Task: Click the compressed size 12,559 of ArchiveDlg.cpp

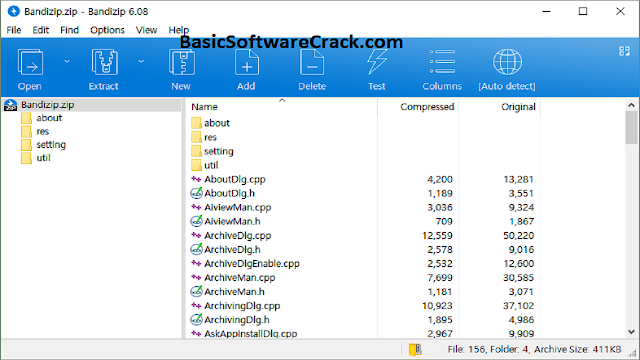Action: pyautogui.click(x=437, y=236)
